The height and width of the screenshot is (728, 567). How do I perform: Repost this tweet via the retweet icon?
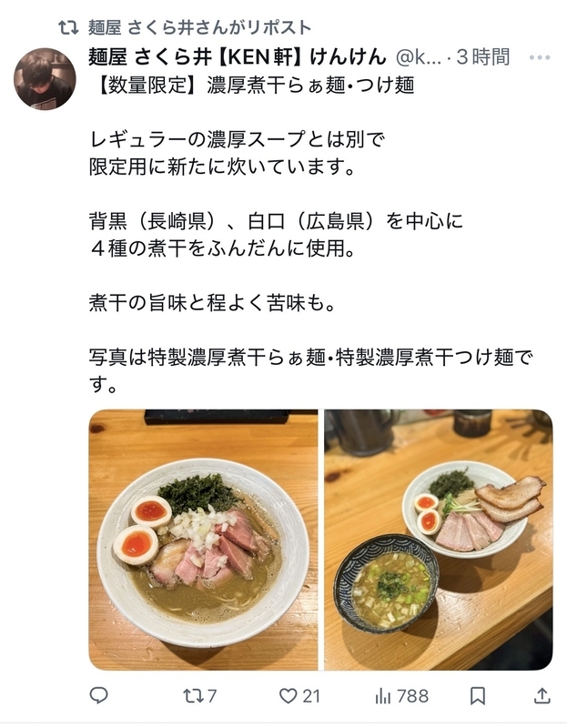tap(193, 695)
